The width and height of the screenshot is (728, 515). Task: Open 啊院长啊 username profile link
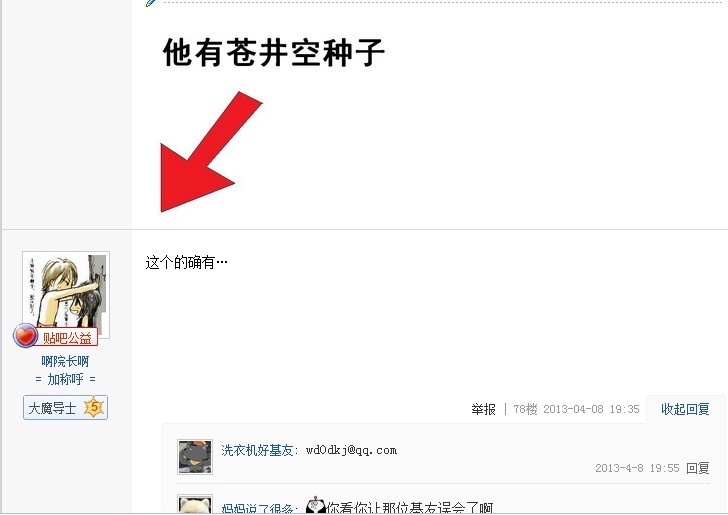coord(65,361)
